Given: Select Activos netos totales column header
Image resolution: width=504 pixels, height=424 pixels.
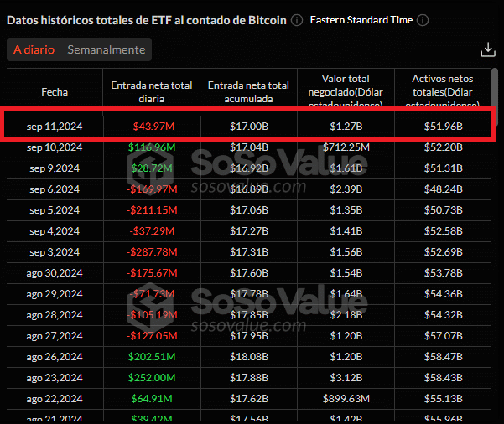Looking at the screenshot, I should pyautogui.click(x=443, y=92).
